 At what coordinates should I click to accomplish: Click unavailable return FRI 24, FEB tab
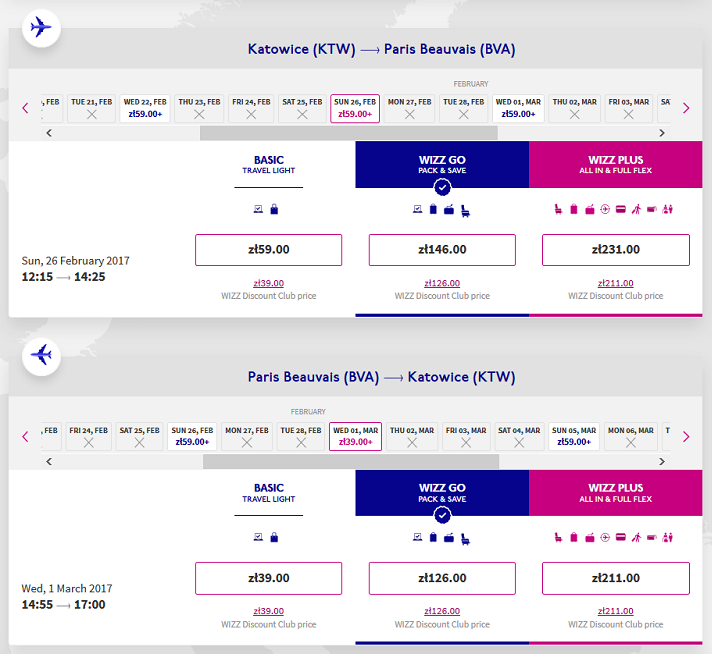(89, 436)
